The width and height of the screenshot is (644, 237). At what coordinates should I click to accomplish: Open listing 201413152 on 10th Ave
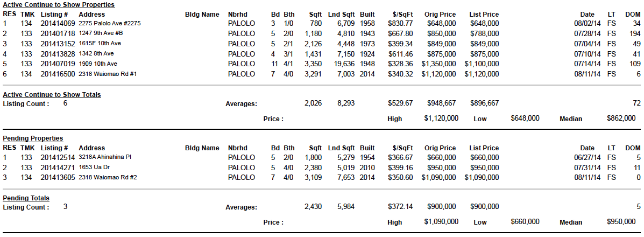click(x=58, y=44)
